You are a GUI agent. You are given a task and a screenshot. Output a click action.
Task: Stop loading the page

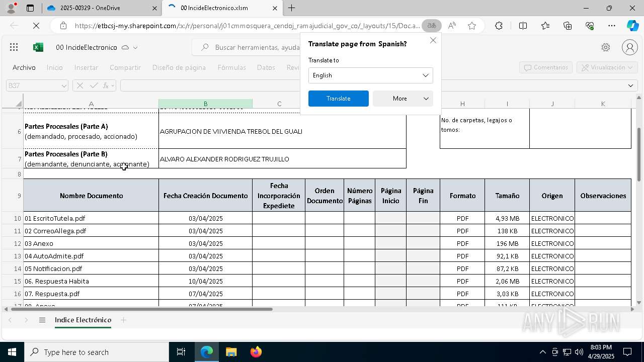36,26
